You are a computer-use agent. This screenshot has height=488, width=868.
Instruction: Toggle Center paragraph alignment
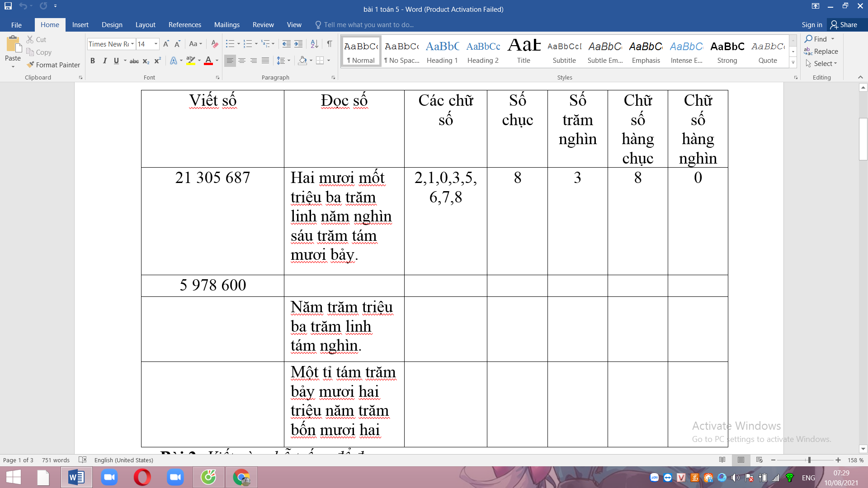tap(242, 61)
